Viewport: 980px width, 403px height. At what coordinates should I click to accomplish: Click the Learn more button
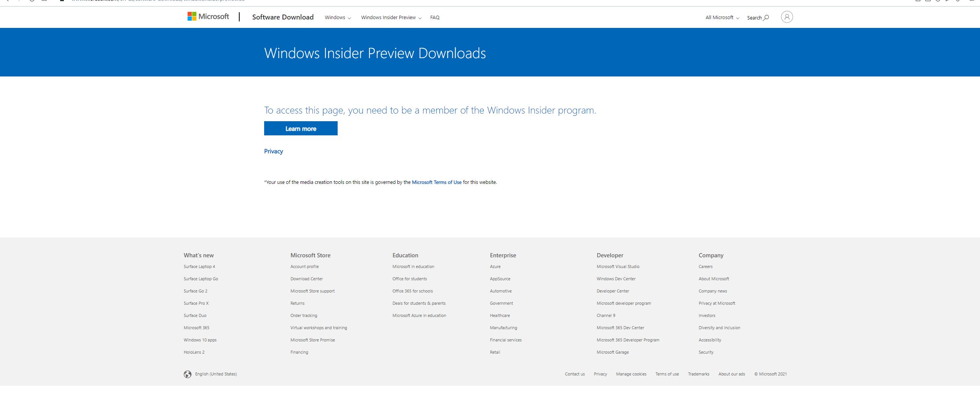click(x=301, y=128)
